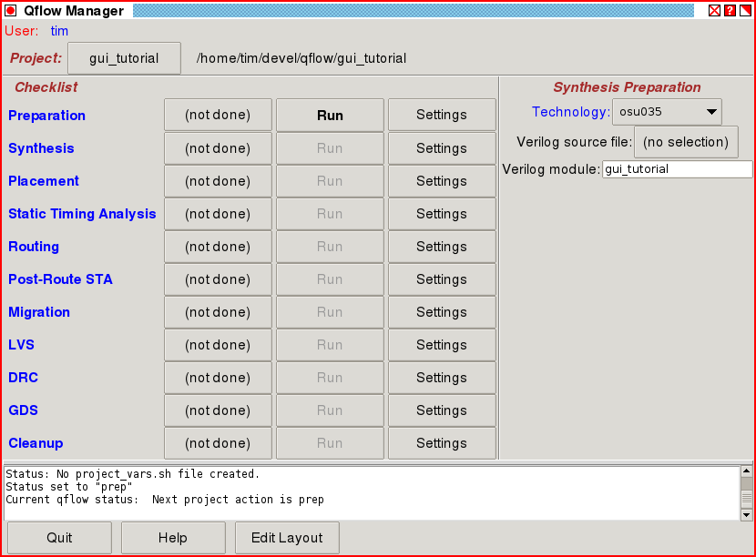
Task: Click Synthesis (not done) status button
Action: click(x=218, y=148)
